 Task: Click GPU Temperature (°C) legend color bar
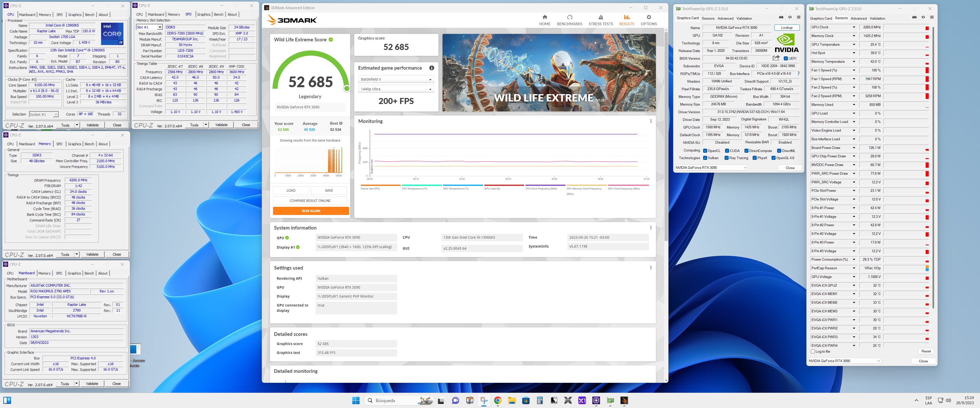coord(463,186)
